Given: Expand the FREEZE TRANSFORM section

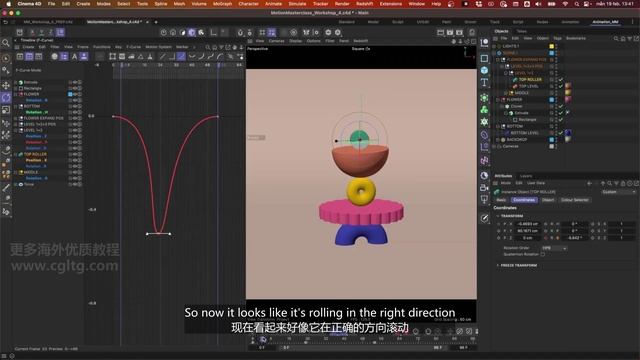Looking at the screenshot, I should 498,265.
